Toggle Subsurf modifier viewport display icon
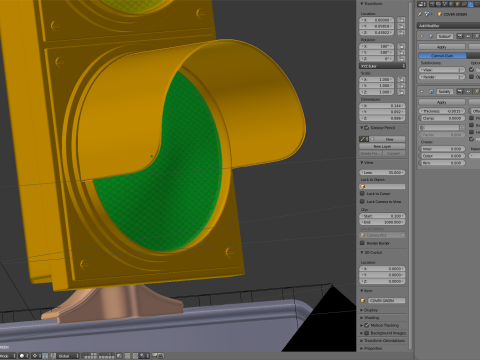 (468, 36)
